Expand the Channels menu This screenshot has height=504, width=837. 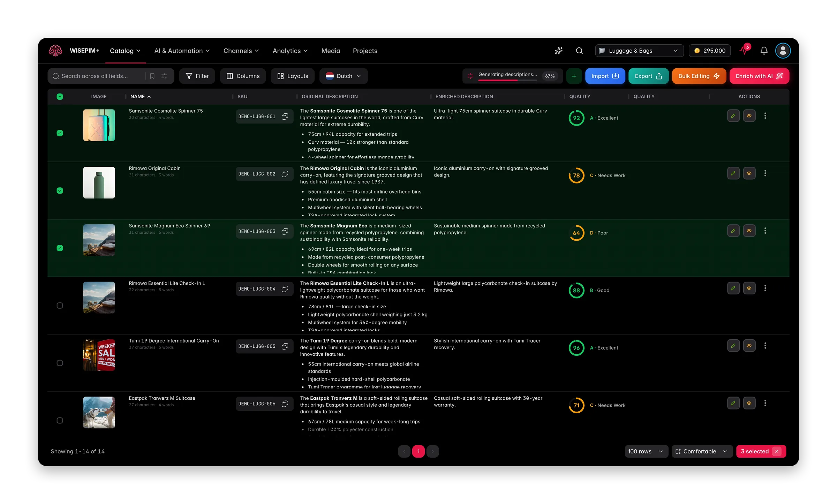coord(241,51)
